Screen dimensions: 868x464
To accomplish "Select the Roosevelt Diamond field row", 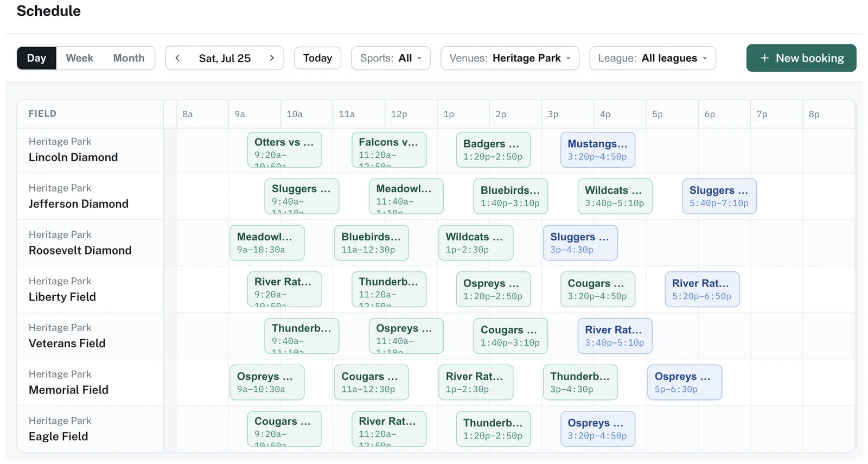I will [x=90, y=243].
